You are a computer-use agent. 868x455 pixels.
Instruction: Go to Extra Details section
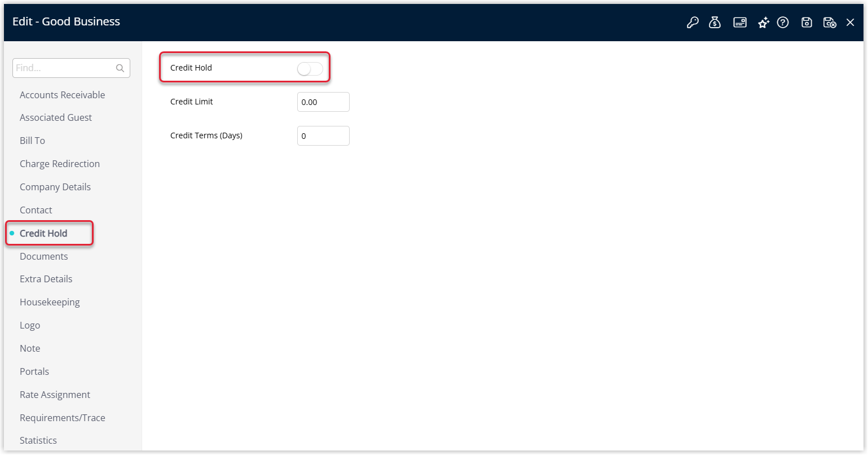tap(46, 279)
